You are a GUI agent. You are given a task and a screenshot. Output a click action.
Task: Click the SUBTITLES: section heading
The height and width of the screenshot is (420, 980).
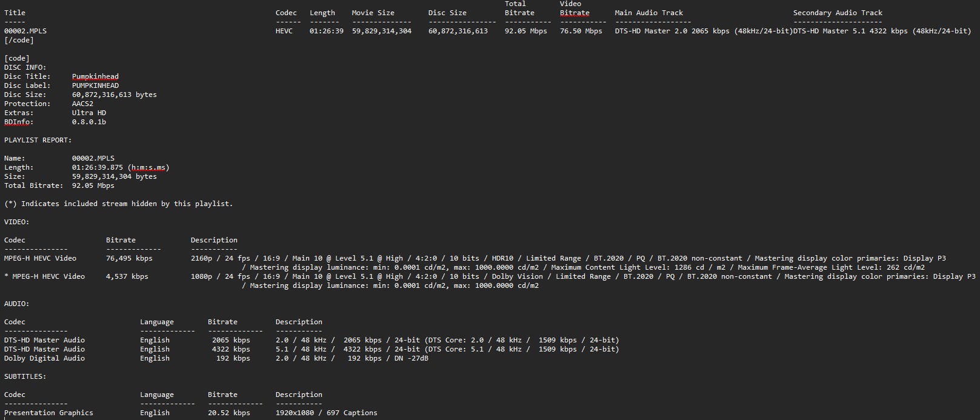click(25, 376)
